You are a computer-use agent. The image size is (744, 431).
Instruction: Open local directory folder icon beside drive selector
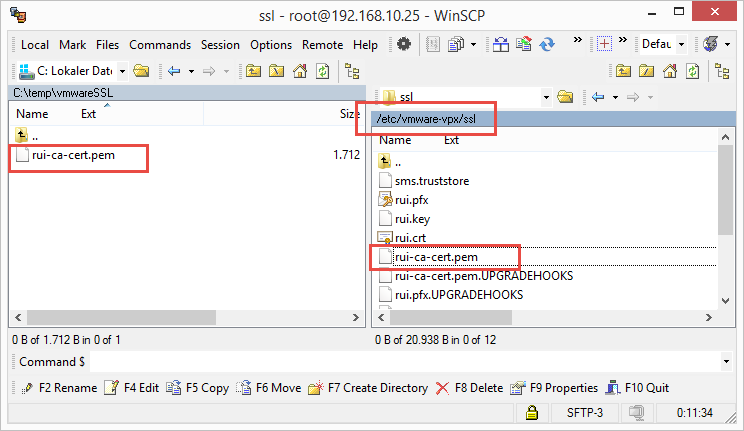tap(141, 71)
